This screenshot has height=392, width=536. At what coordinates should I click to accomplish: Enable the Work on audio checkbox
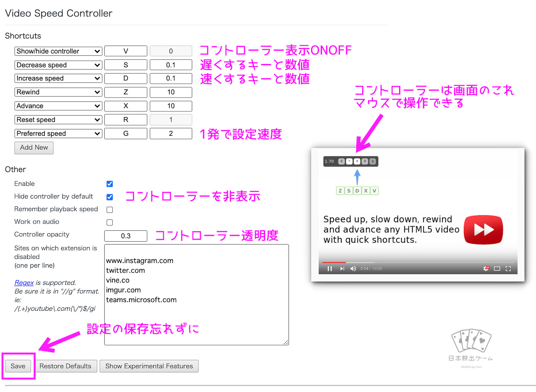(x=110, y=222)
